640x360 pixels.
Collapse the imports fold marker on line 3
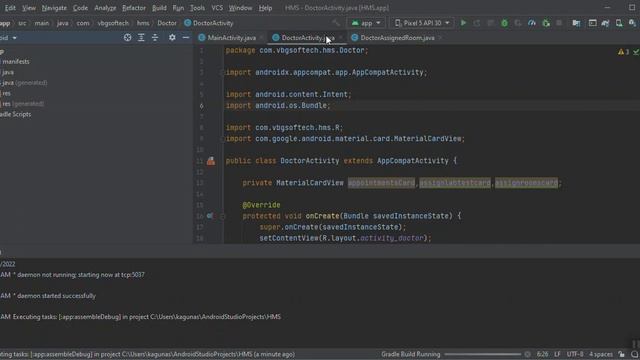click(x=221, y=72)
